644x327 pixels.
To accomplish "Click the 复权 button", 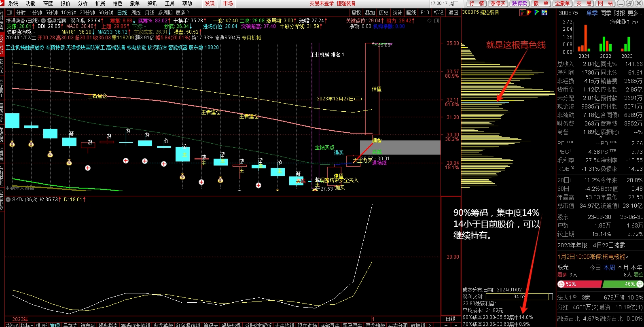I will click(356, 13).
